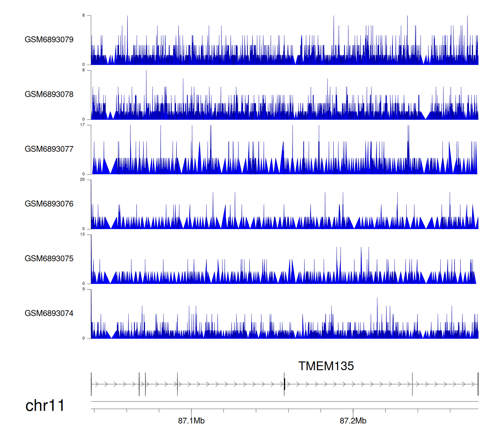Click the GSM6893079 track label
Image resolution: width=504 pixels, height=444 pixels.
(x=49, y=40)
